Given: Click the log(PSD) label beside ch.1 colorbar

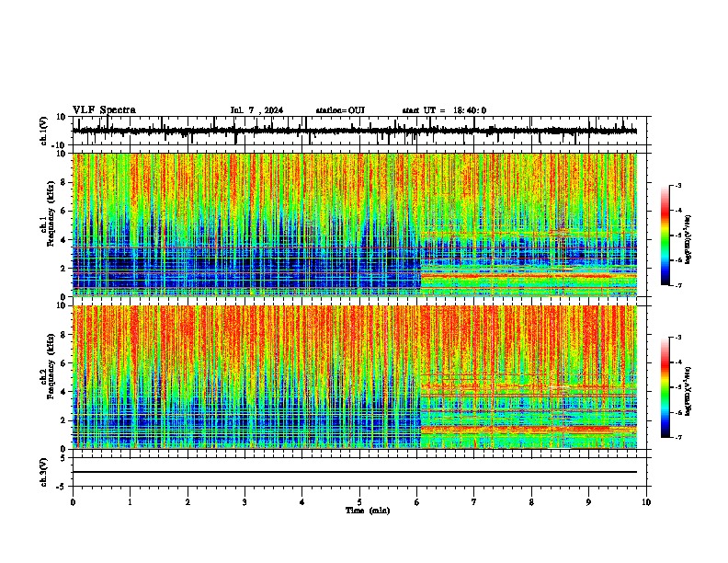Looking at the screenshot, I should 688,240.
